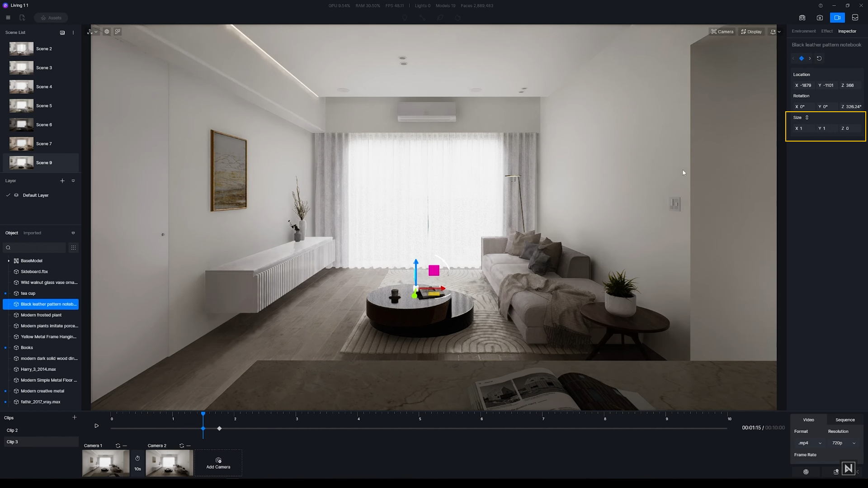Uncheck the Default Layer checkbox
This screenshot has width=868, height=488.
[x=8, y=195]
